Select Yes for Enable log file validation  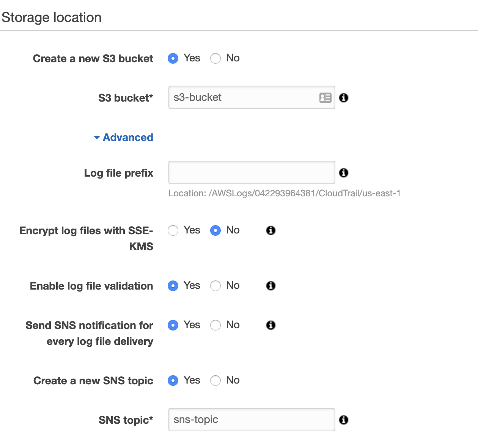(173, 286)
